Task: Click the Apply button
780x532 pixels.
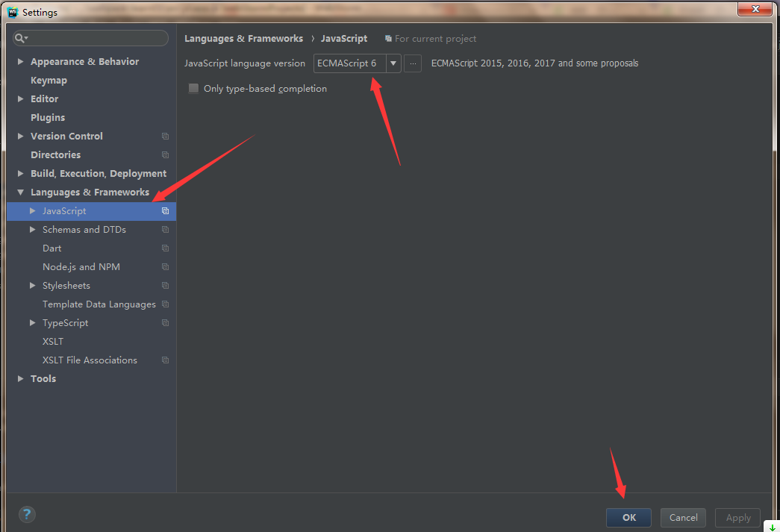Action: [x=737, y=517]
